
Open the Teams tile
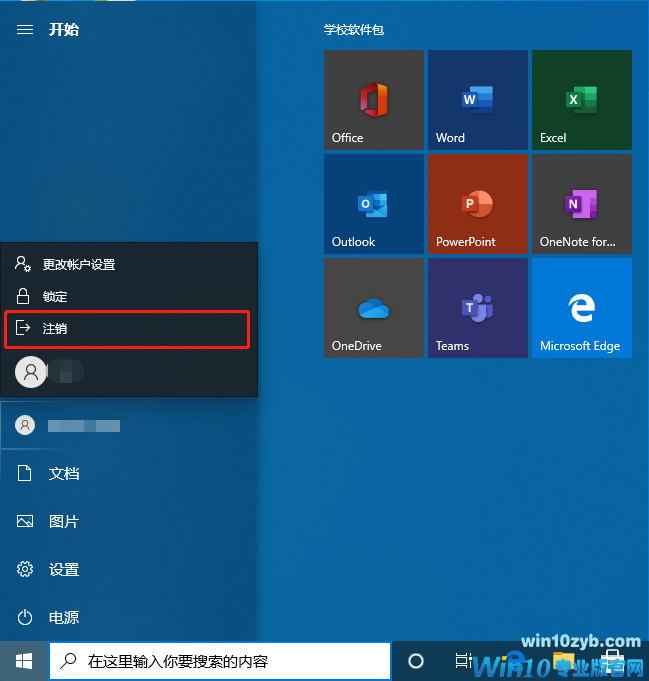click(477, 307)
